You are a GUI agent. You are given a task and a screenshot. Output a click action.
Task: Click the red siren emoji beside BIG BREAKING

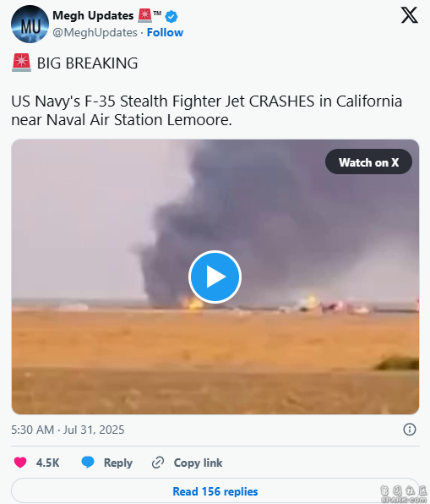click(21, 63)
